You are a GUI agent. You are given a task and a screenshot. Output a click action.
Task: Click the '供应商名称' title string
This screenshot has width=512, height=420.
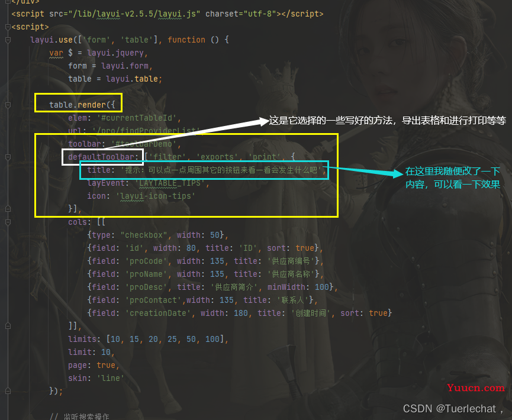click(291, 274)
